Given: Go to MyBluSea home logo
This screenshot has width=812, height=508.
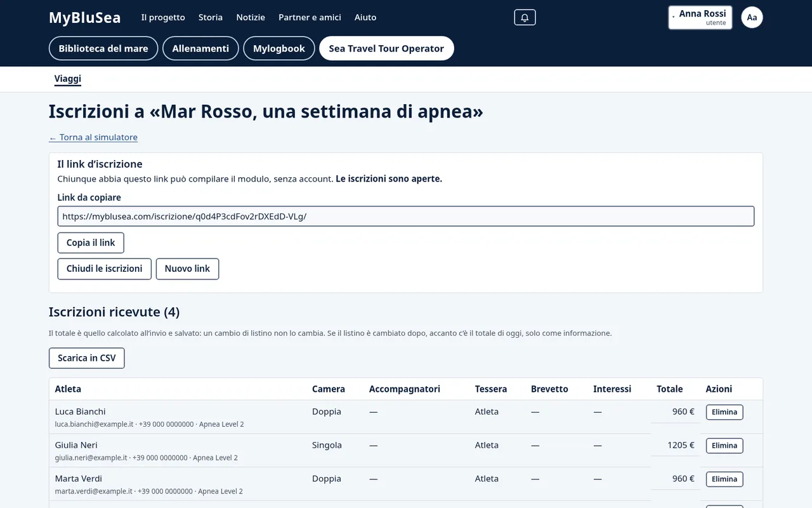Looking at the screenshot, I should (84, 17).
